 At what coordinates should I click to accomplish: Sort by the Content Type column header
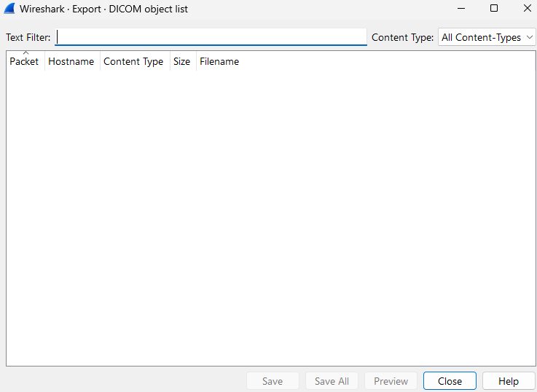pyautogui.click(x=135, y=61)
